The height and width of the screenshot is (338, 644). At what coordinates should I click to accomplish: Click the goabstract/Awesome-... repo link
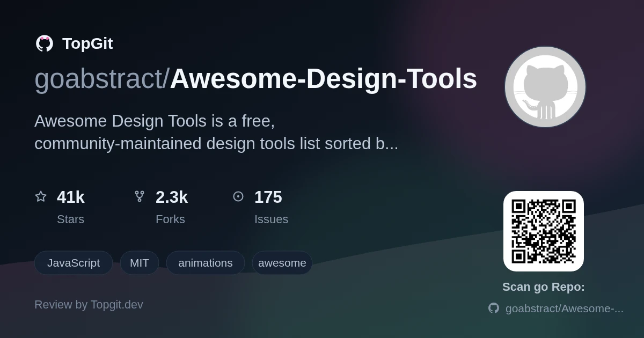565,308
